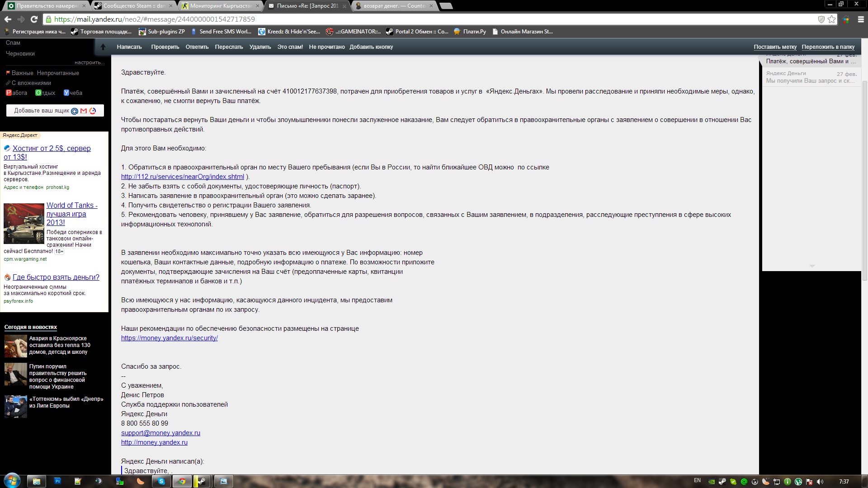Open the 'Portal 2 Обмен' bookmark
The height and width of the screenshot is (488, 868).
click(x=417, y=32)
